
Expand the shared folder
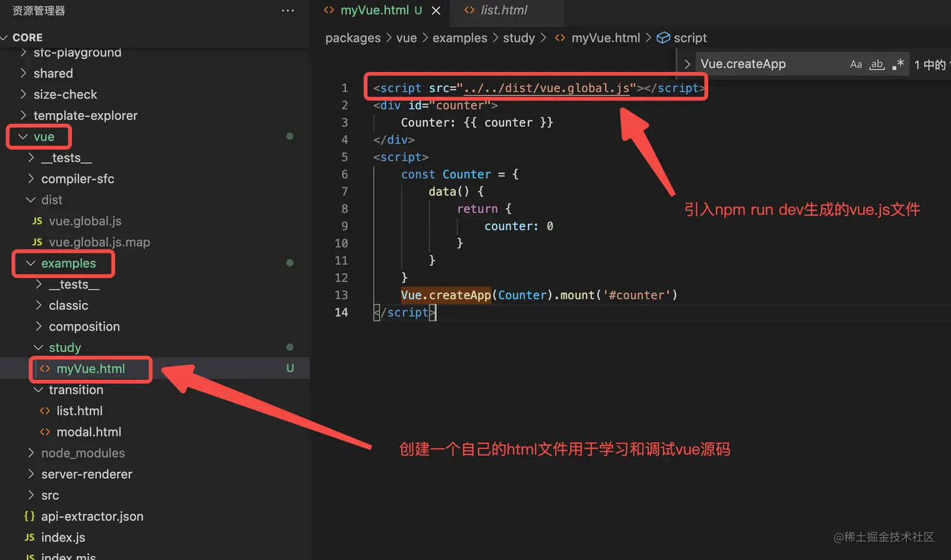[x=53, y=74]
